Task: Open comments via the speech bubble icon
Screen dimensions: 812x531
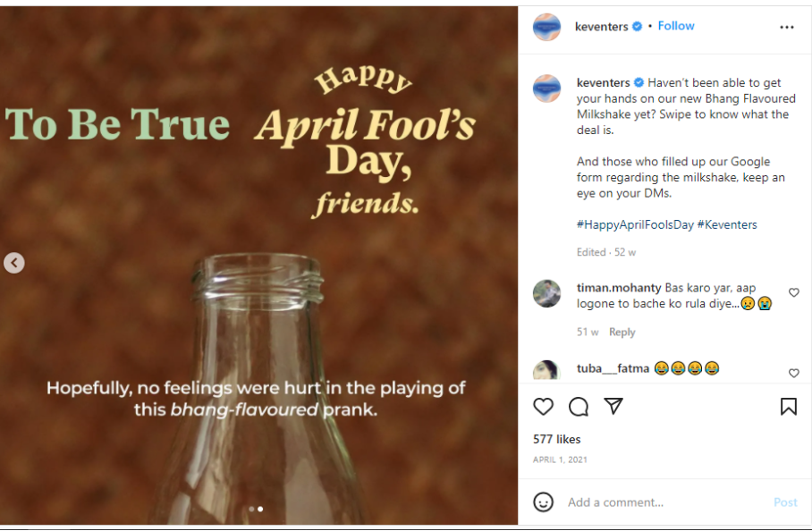Action: tap(579, 407)
